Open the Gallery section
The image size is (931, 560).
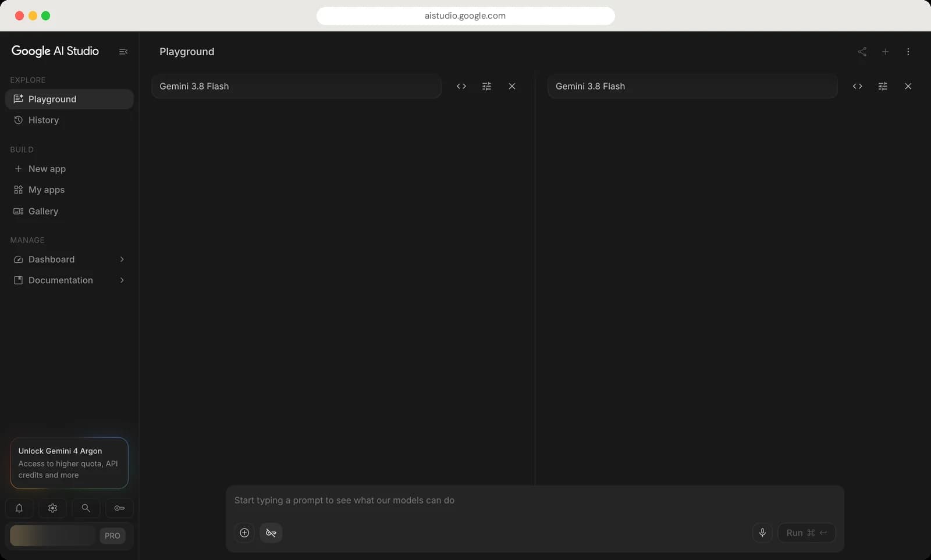pos(69,211)
